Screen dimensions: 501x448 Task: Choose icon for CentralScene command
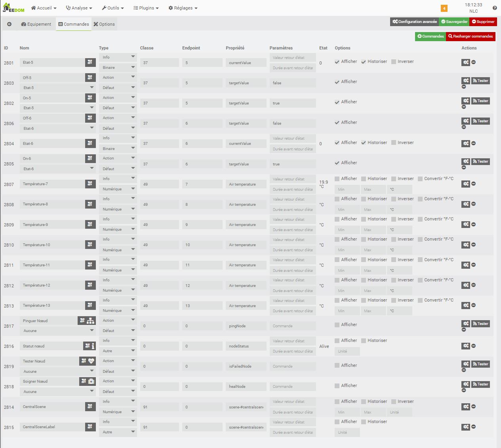(90, 406)
